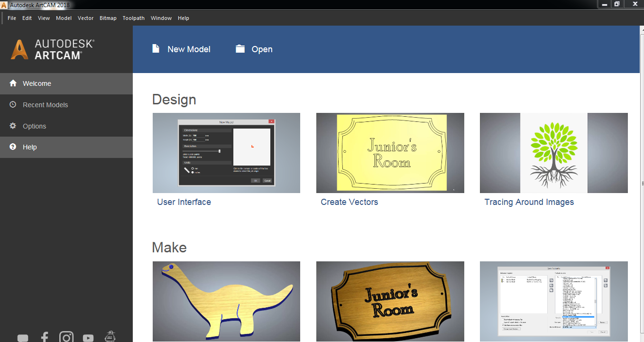The width and height of the screenshot is (644, 342).
Task: Click the Help question mark icon
Action: pyautogui.click(x=13, y=147)
